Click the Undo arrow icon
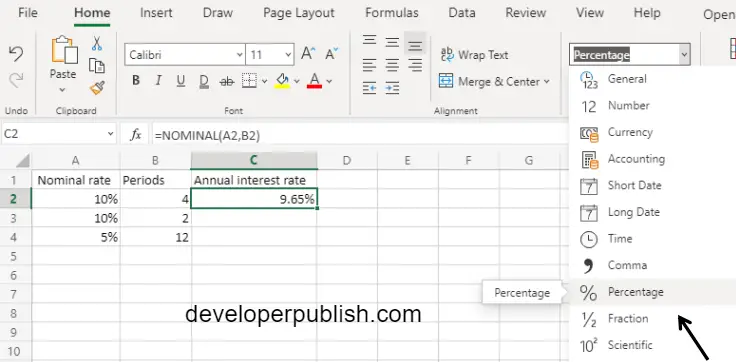This screenshot has width=736, height=362. (16, 54)
